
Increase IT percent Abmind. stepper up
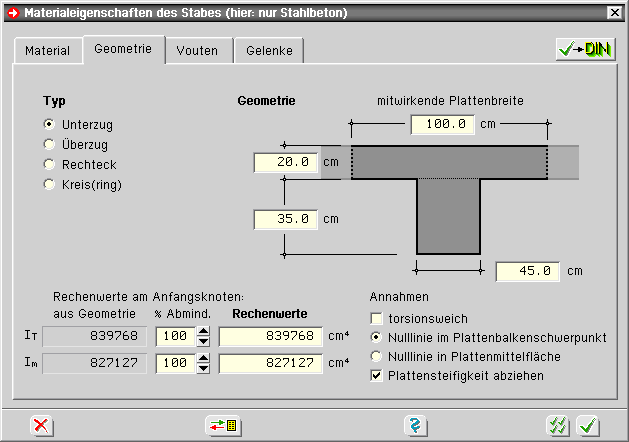204,332
